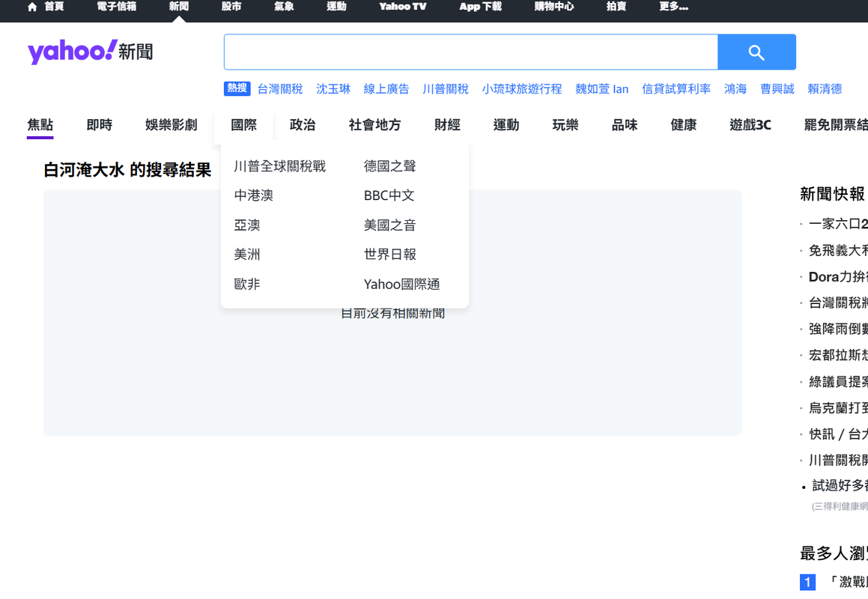Open the 運動 category tab in news navigation
Viewport: 868px width, 599px height.
[x=506, y=125]
